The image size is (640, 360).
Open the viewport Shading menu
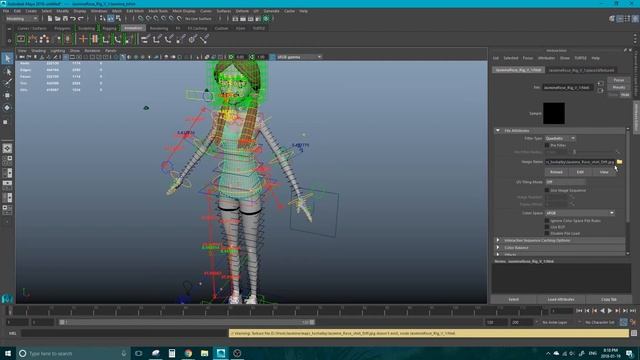pyautogui.click(x=38, y=51)
